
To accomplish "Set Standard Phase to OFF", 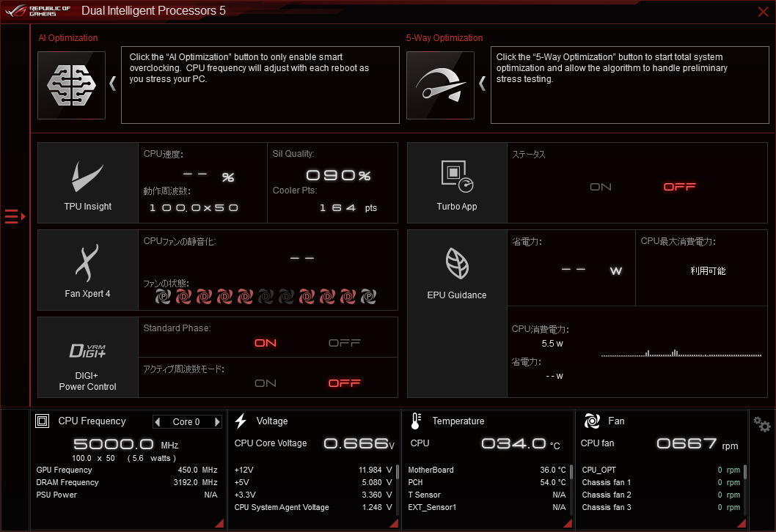I will click(345, 343).
